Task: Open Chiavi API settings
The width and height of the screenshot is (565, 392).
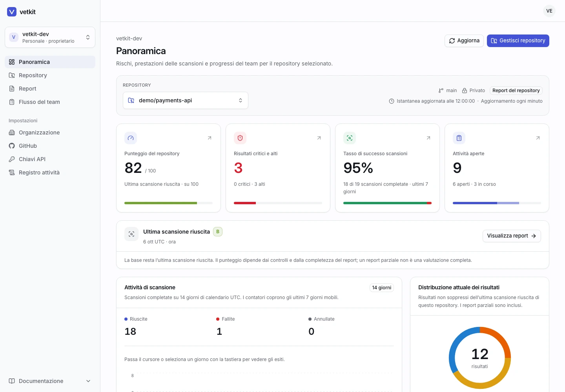Action: [50, 159]
